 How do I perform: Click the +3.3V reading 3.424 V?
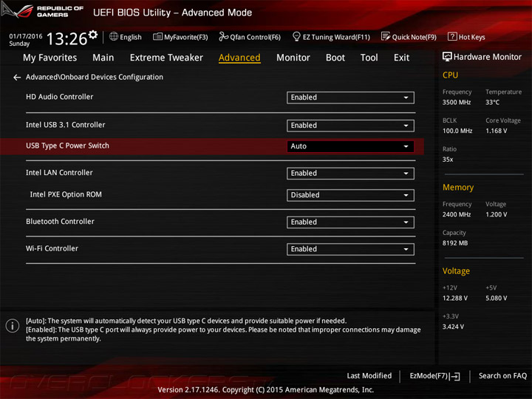click(x=453, y=327)
